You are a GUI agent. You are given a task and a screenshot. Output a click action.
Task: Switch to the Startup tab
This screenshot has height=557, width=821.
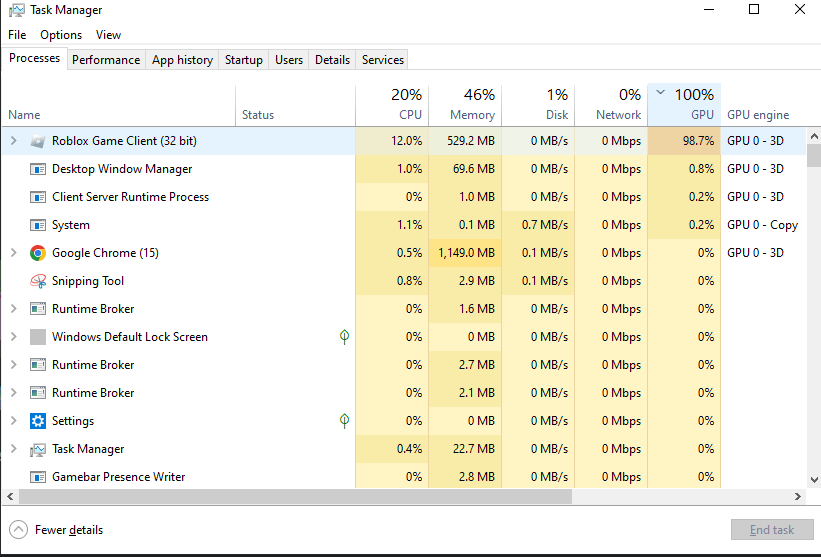pyautogui.click(x=243, y=60)
